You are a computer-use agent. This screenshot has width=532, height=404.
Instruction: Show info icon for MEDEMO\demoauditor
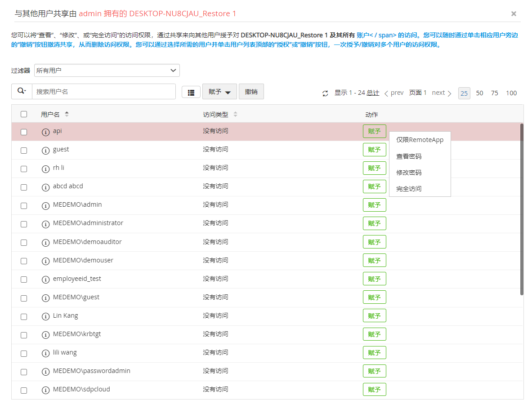click(45, 243)
